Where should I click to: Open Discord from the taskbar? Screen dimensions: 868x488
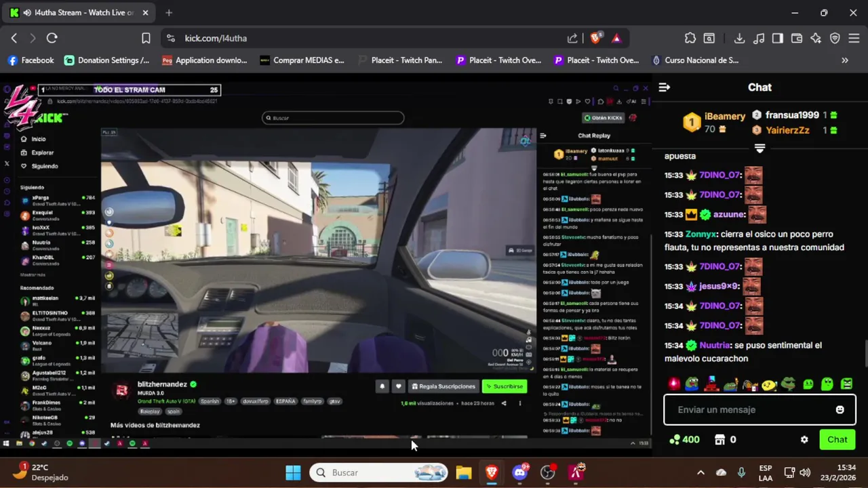tap(520, 472)
